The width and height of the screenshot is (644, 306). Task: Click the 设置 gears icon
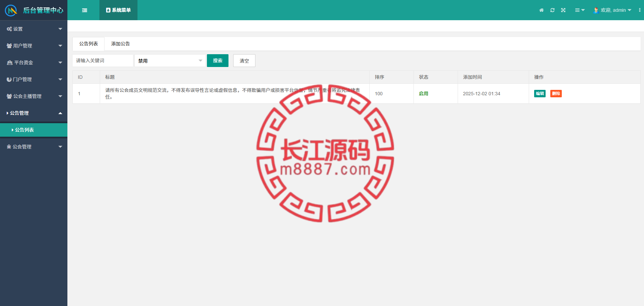click(x=9, y=29)
